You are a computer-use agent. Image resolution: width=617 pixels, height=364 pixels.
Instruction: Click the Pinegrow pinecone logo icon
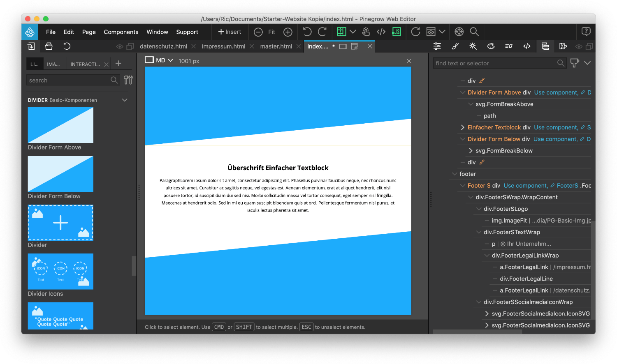coord(30,32)
